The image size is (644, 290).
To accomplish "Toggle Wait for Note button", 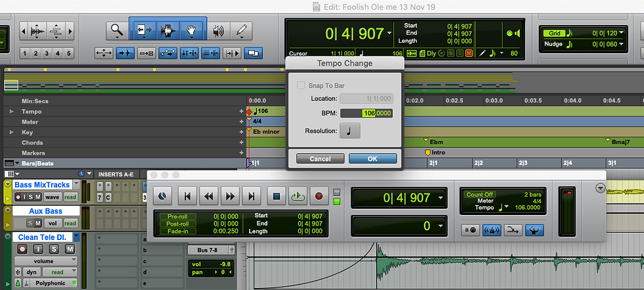I will click(x=471, y=230).
